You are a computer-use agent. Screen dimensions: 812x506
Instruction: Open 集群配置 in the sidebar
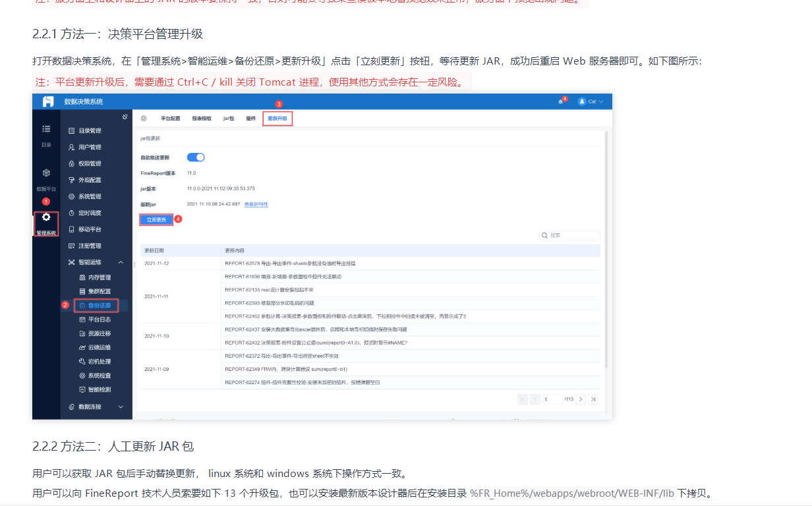pos(95,291)
